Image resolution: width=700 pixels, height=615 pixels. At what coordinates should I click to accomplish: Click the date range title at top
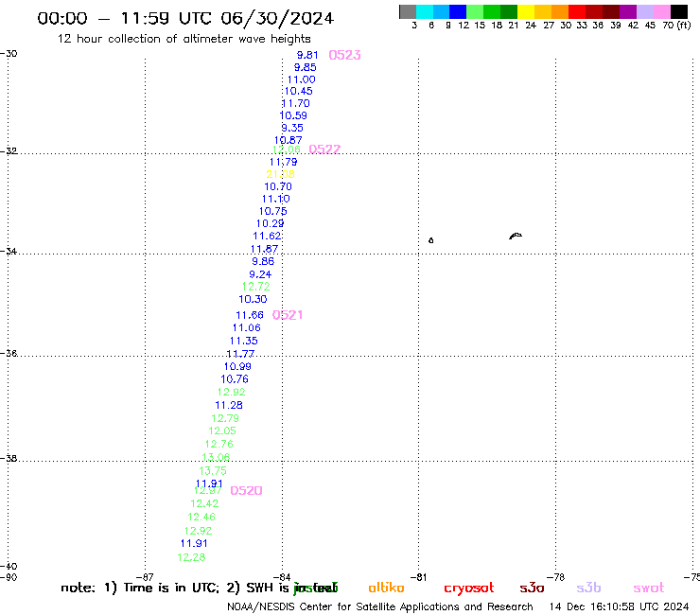[185, 18]
